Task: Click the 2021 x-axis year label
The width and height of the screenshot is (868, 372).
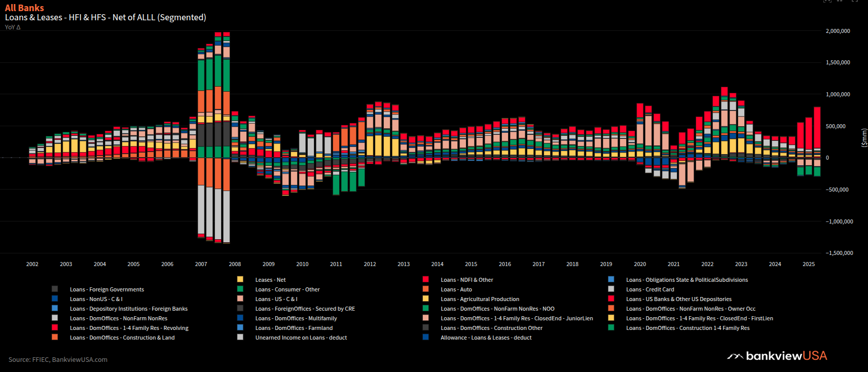Action: (674, 264)
